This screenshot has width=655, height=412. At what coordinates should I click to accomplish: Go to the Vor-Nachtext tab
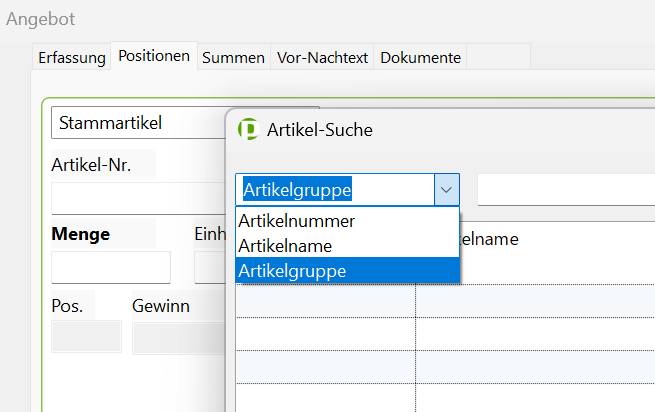[321, 57]
